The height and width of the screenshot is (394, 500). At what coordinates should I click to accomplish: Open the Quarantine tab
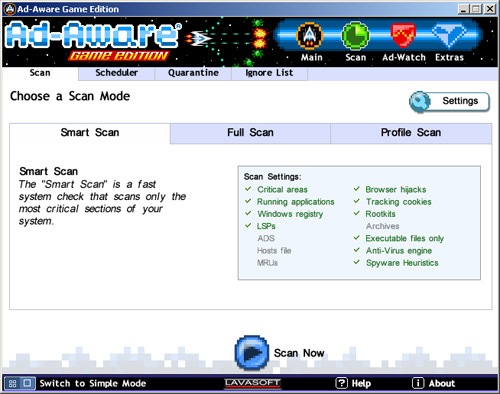click(x=193, y=73)
